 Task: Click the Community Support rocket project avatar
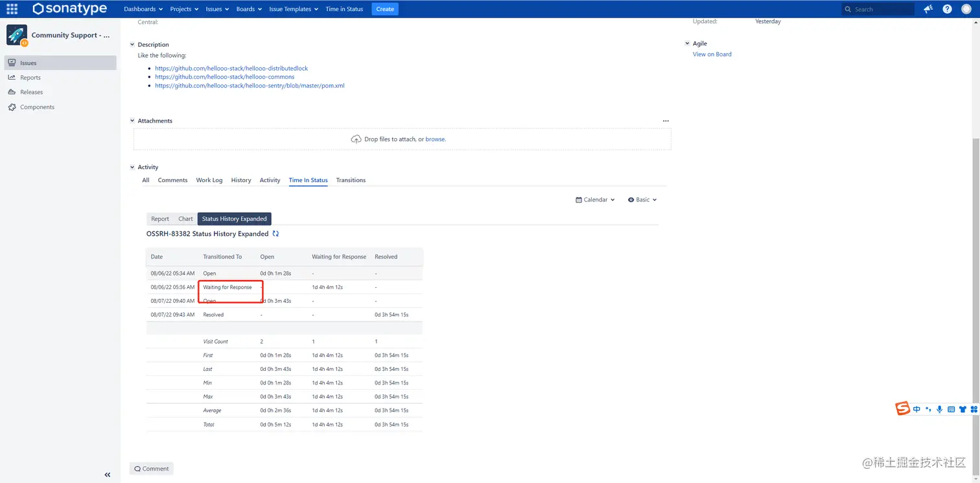click(x=17, y=36)
